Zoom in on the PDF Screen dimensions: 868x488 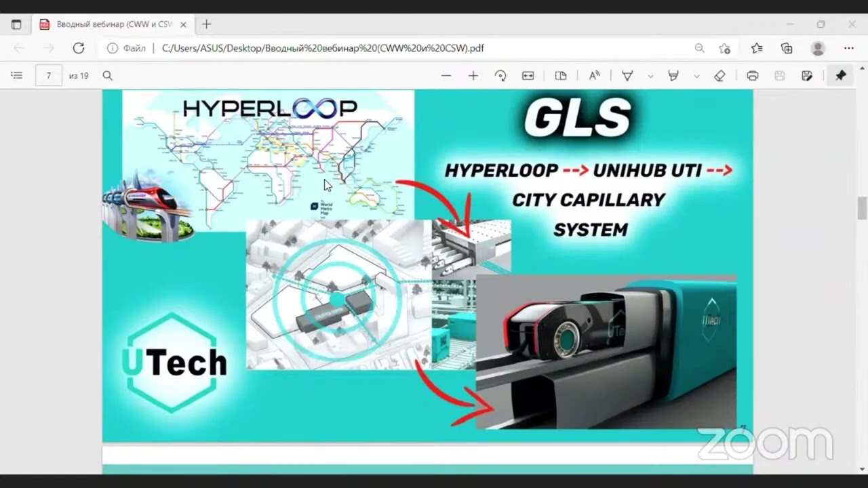pos(473,76)
